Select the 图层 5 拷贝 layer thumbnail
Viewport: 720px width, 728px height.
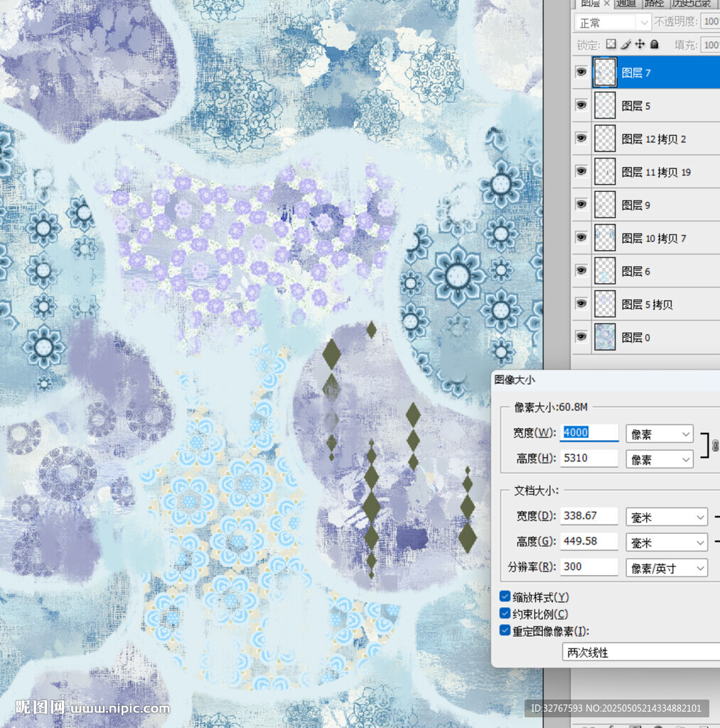[605, 304]
